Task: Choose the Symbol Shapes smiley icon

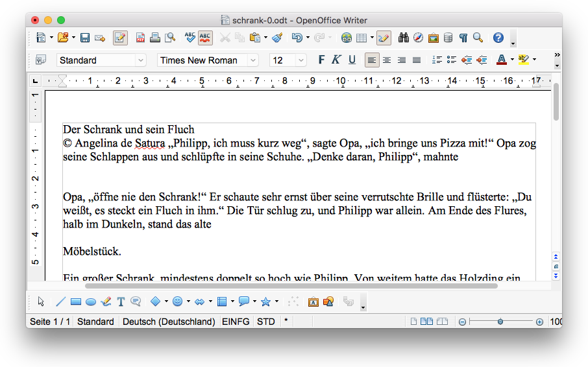Action: [177, 302]
